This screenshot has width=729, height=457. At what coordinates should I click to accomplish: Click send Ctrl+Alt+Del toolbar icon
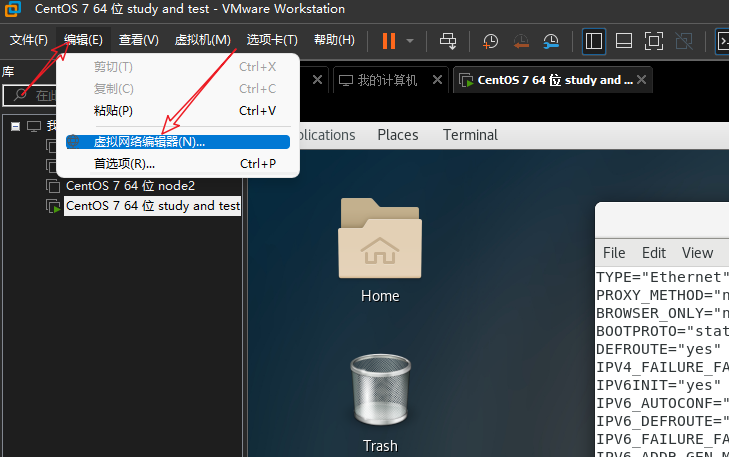tap(448, 41)
